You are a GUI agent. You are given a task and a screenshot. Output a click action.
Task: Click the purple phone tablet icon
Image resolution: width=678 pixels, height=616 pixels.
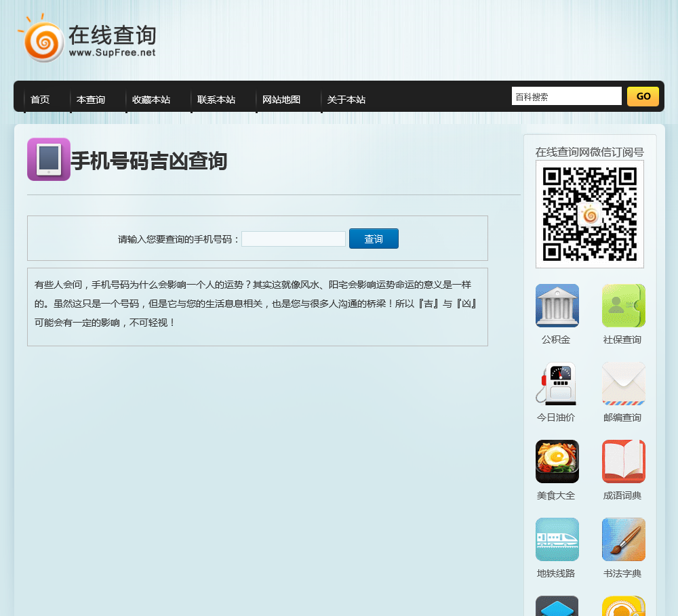(49, 159)
